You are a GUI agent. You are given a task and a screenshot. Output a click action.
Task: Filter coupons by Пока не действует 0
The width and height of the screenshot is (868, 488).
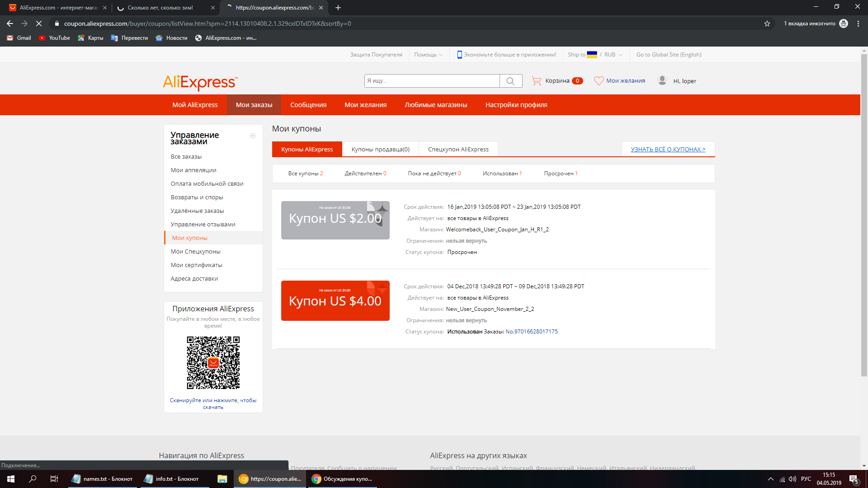[434, 174]
